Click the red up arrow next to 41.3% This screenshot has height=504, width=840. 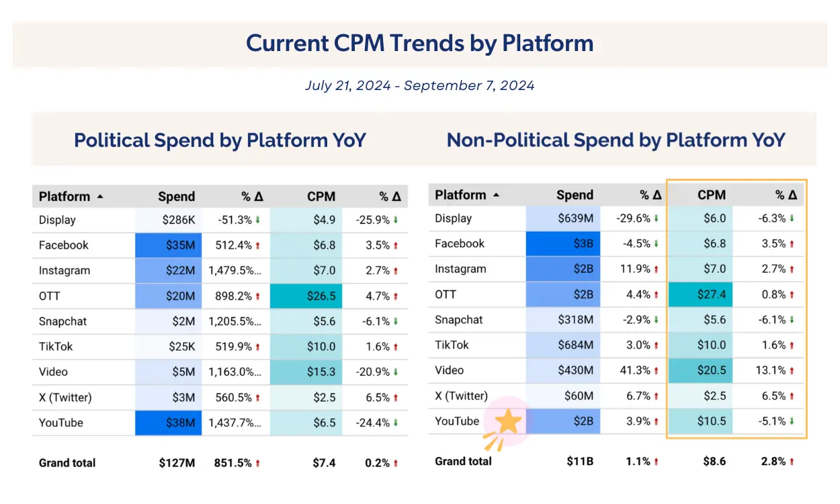pos(657,370)
